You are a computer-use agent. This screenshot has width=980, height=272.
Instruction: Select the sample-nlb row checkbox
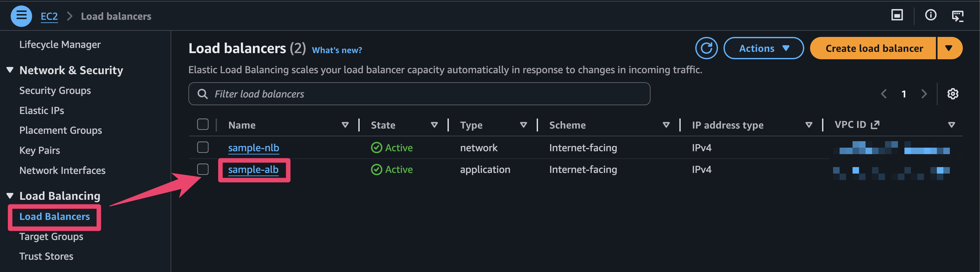[203, 147]
